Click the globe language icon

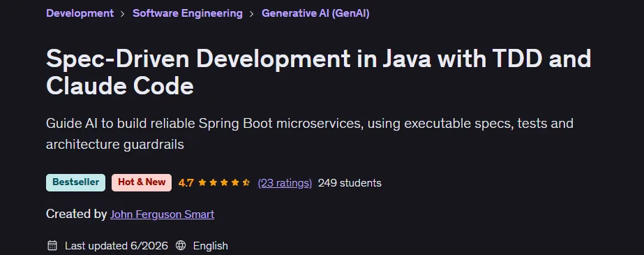point(181,246)
